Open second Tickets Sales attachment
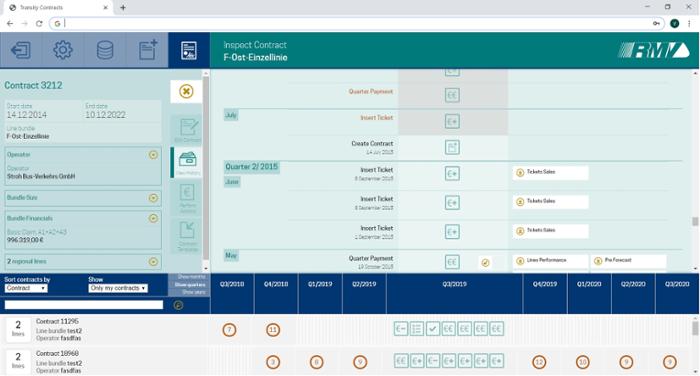The height and width of the screenshot is (376, 700). [x=550, y=202]
